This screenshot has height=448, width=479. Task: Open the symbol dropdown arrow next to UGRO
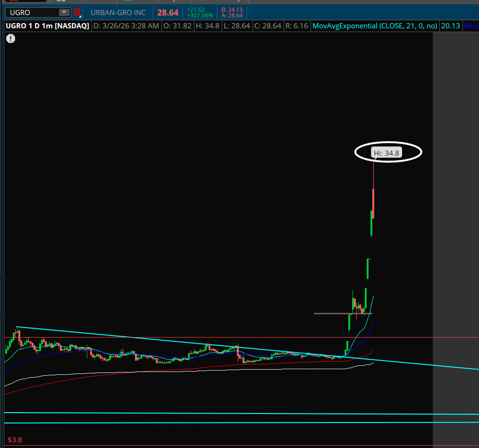(64, 13)
